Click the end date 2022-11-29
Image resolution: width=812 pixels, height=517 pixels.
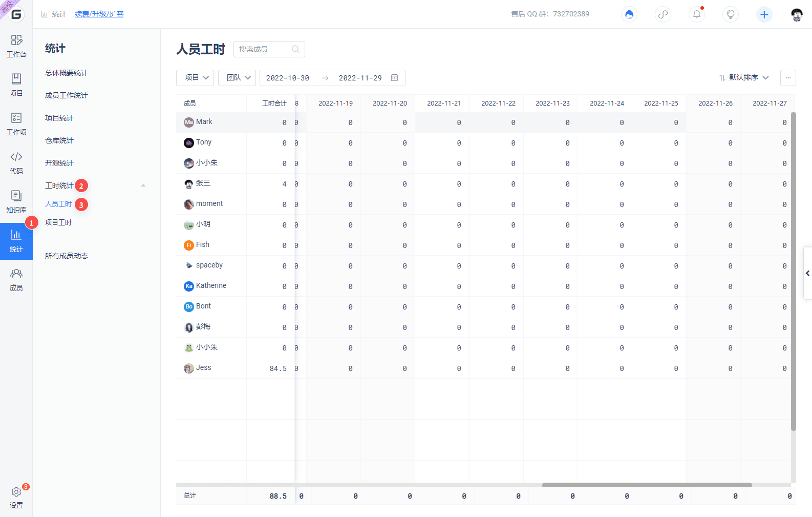point(360,78)
